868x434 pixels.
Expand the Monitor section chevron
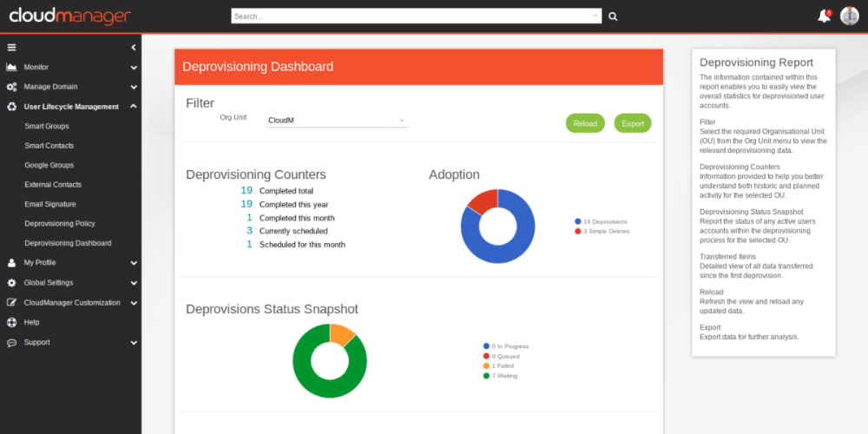coord(134,68)
